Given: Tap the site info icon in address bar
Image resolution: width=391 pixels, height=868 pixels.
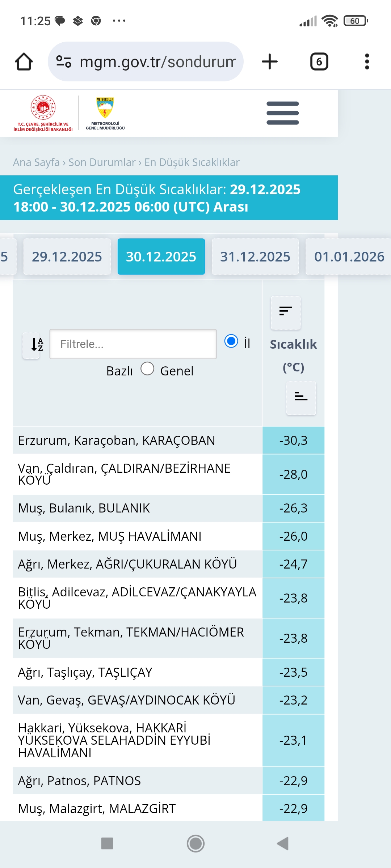Looking at the screenshot, I should 64,61.
